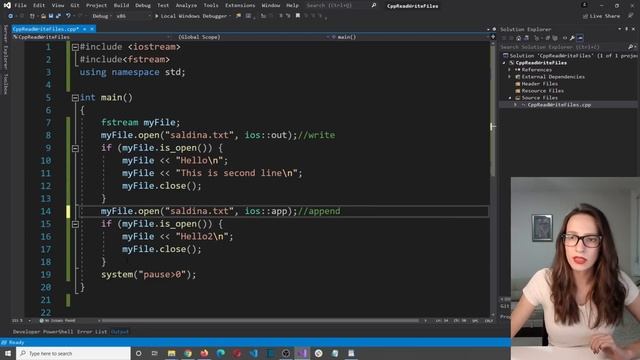Click the Undo toolbar icon

coord(69,16)
